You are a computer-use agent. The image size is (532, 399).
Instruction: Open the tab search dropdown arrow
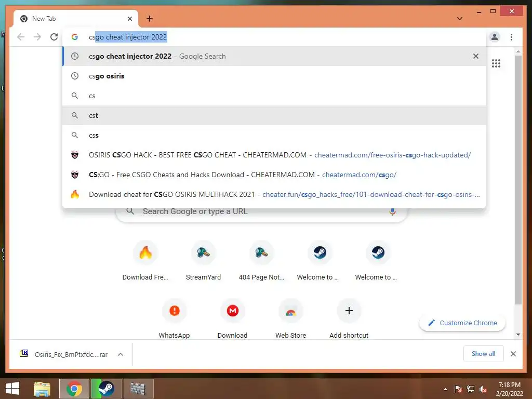pos(460,19)
